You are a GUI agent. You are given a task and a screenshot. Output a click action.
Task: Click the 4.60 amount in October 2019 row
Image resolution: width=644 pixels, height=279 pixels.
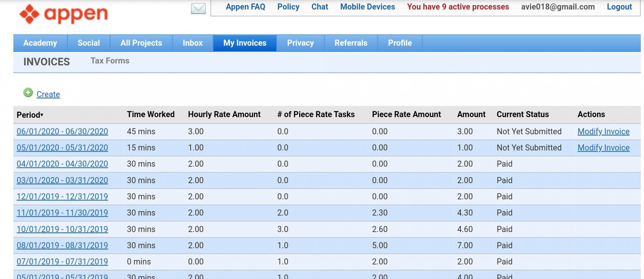[x=465, y=229]
